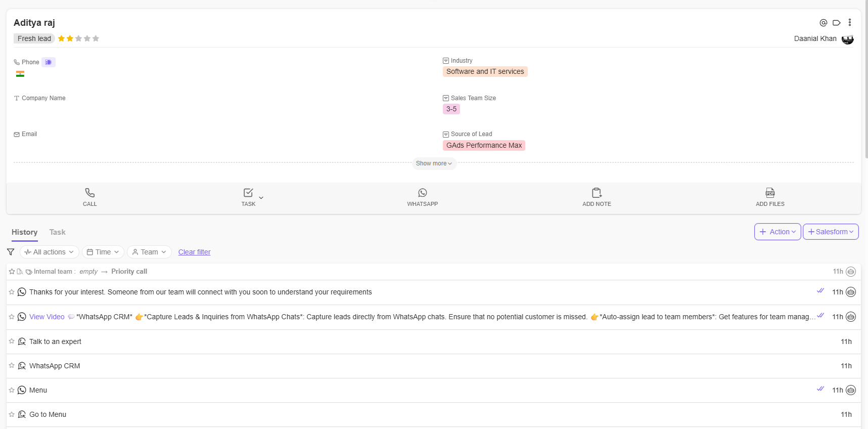Click the note icon on Internal team row
The height and width of the screenshot is (429, 868).
20,272
